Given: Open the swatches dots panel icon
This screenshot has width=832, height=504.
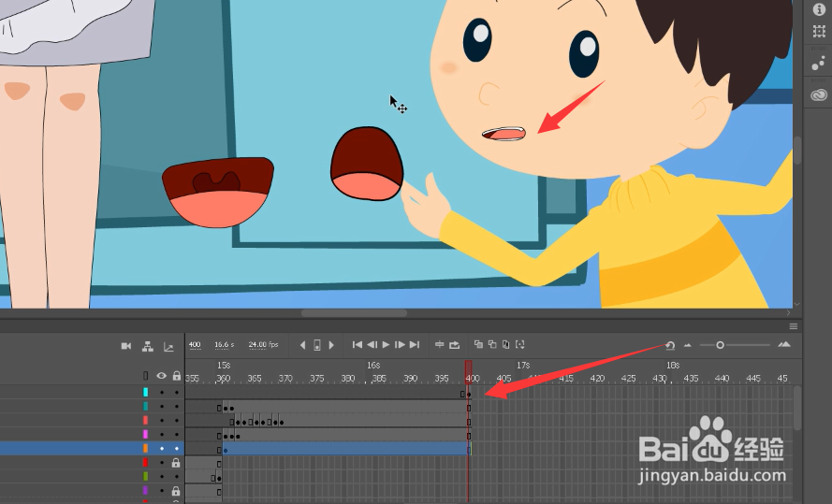Looking at the screenshot, I should coord(819,65).
